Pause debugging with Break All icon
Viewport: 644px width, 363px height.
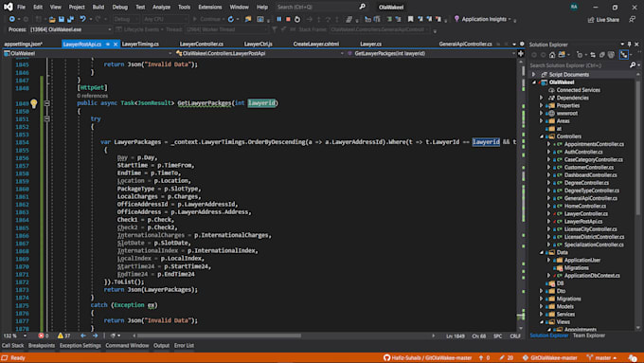click(279, 19)
